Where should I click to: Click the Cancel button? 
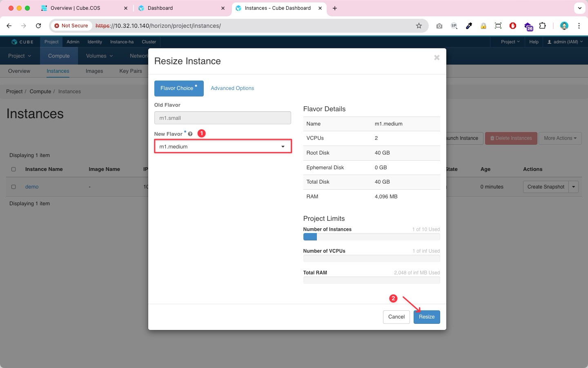pos(396,317)
